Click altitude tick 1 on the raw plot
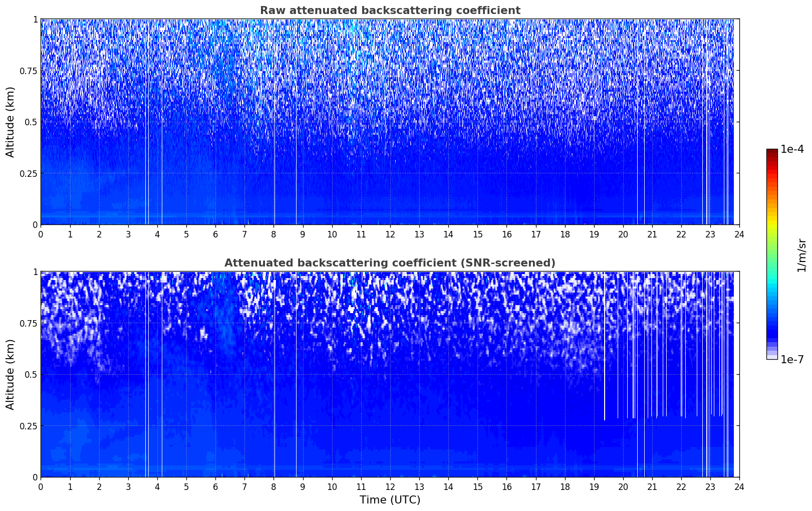 pyautogui.click(x=35, y=20)
